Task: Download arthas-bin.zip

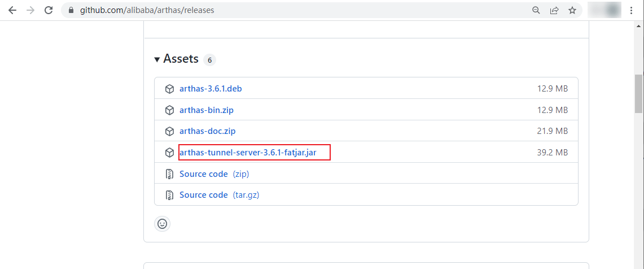Action: coord(208,110)
